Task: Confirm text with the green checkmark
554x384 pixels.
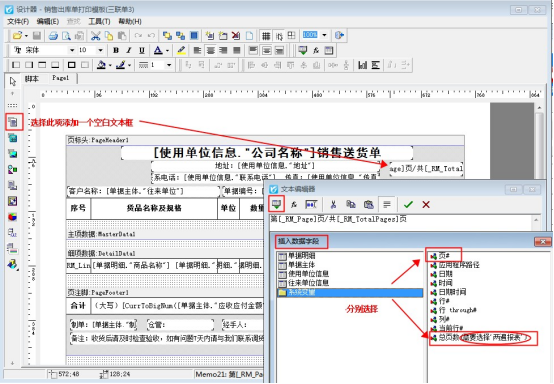Action: click(408, 204)
